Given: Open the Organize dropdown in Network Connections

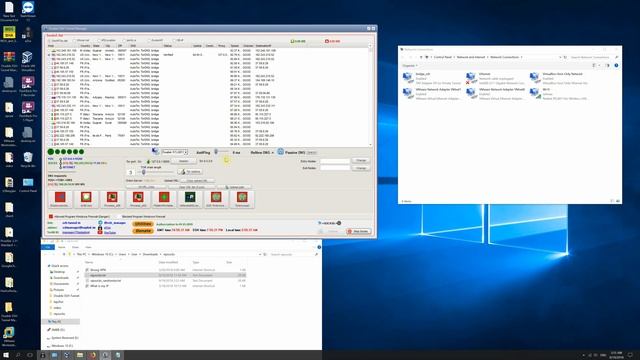Looking at the screenshot, I should click(410, 65).
